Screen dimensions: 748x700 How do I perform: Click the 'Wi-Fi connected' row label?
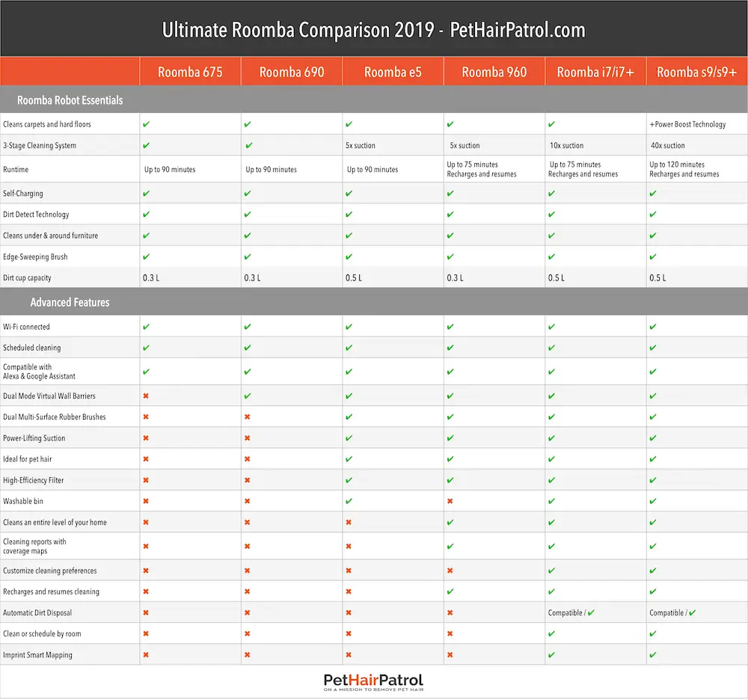tap(26, 327)
